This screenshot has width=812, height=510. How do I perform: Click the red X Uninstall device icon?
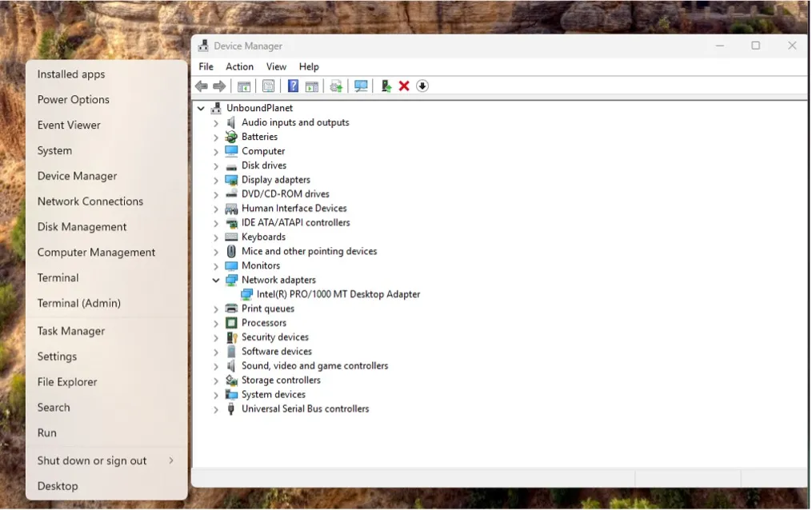[404, 86]
